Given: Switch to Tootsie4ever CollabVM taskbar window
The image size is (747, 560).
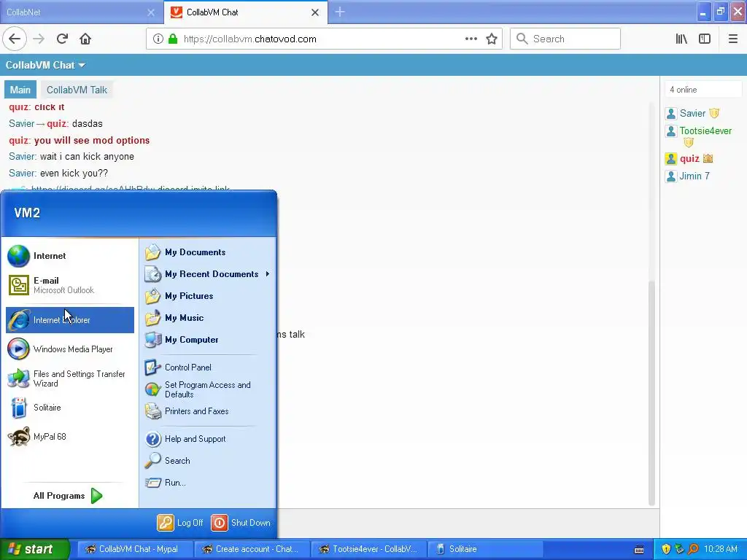Looking at the screenshot, I should (369, 549).
